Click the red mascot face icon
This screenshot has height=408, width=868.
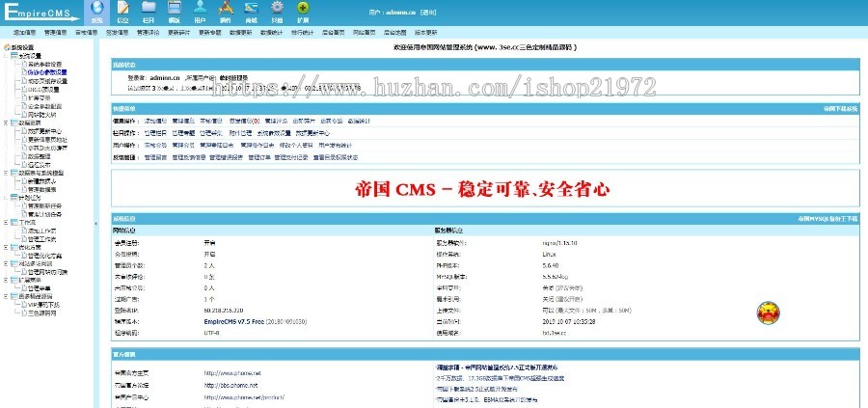click(x=768, y=313)
